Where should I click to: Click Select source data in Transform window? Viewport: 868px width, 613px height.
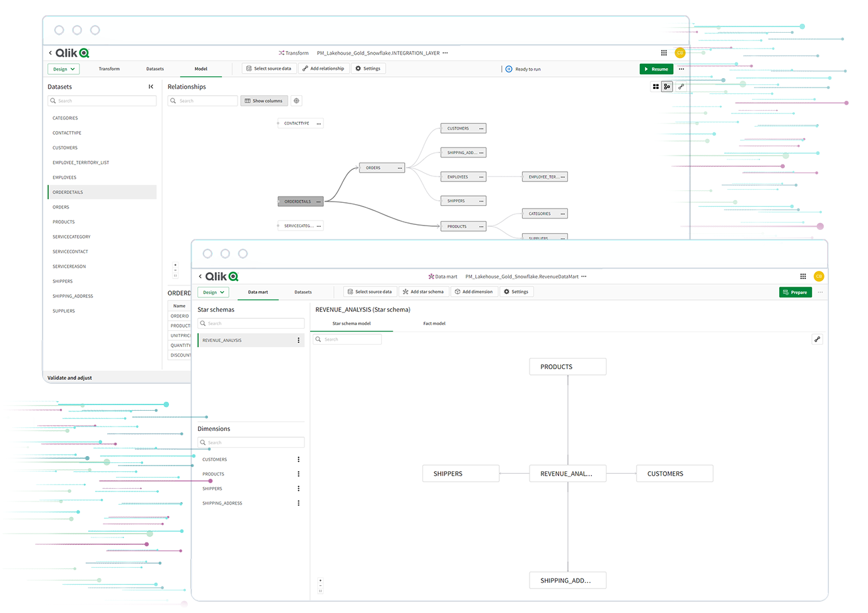(x=269, y=69)
